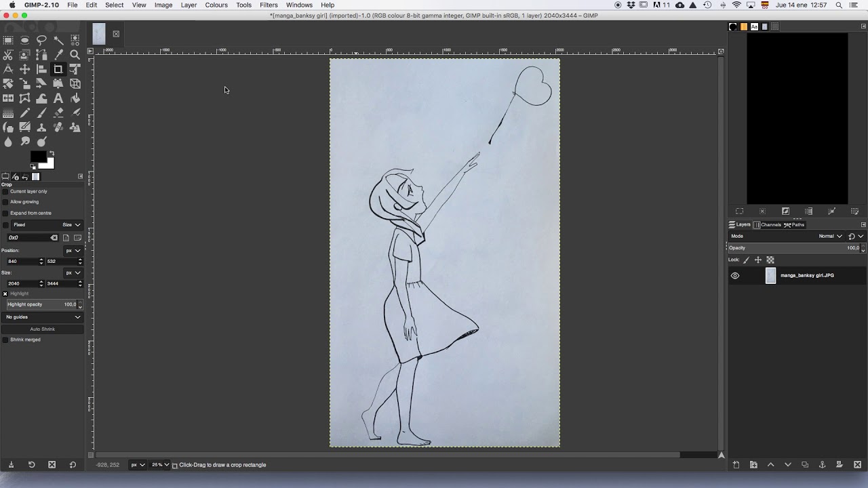The height and width of the screenshot is (488, 868).
Task: Select the Scissors Select tool
Action: [8, 55]
